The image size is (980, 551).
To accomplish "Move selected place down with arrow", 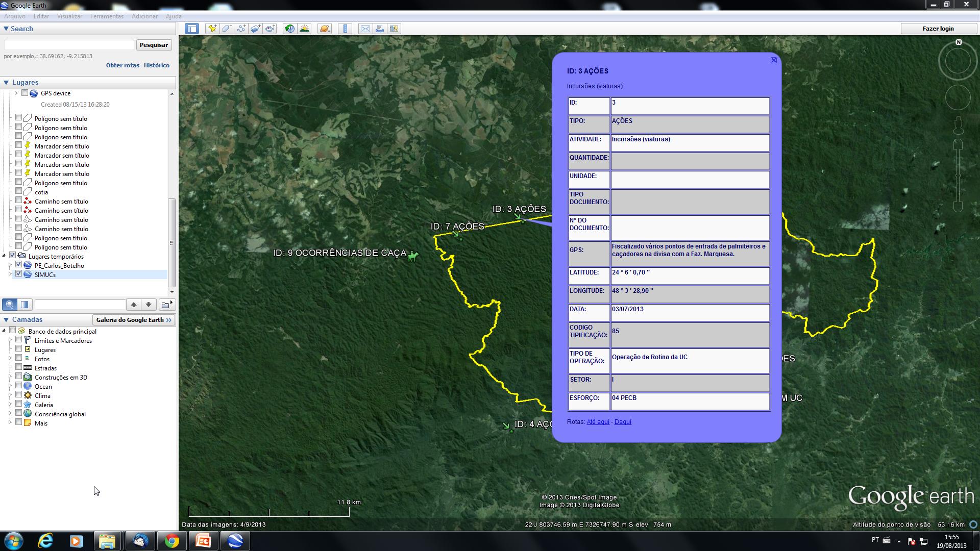I will [149, 305].
